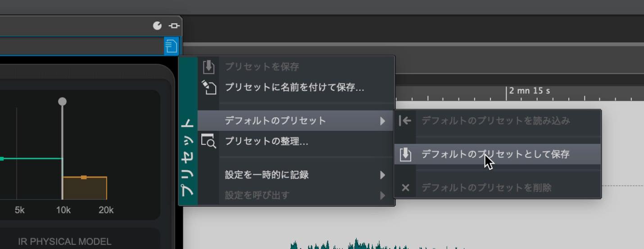Image resolution: width=644 pixels, height=249 pixels.
Task: Click the plugin routing connector icon
Action: point(174,26)
